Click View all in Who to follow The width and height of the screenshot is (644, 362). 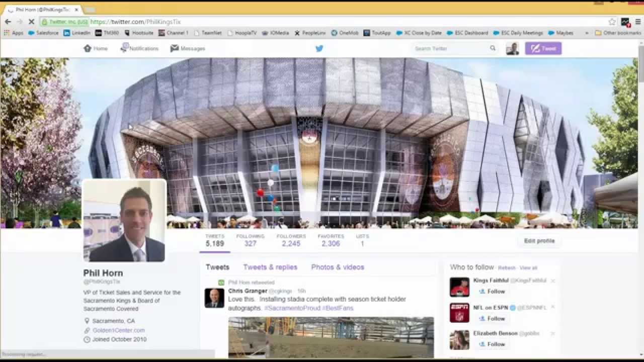(528, 268)
